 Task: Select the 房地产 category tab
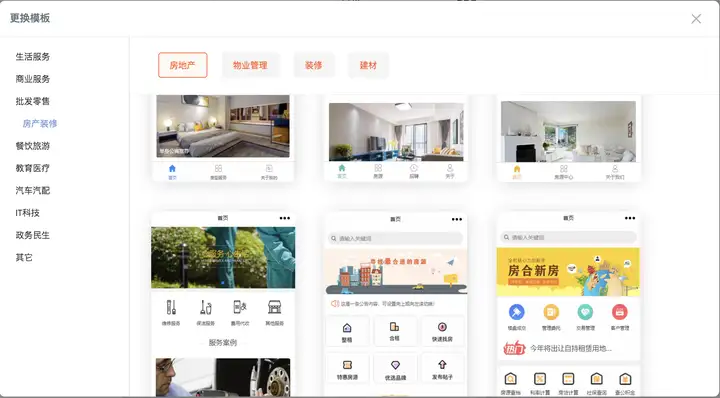tap(183, 65)
